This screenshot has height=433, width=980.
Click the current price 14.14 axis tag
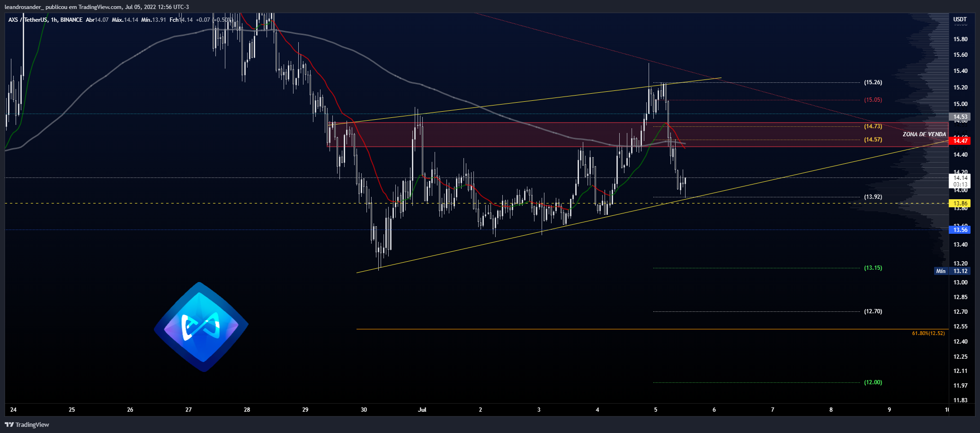point(960,181)
